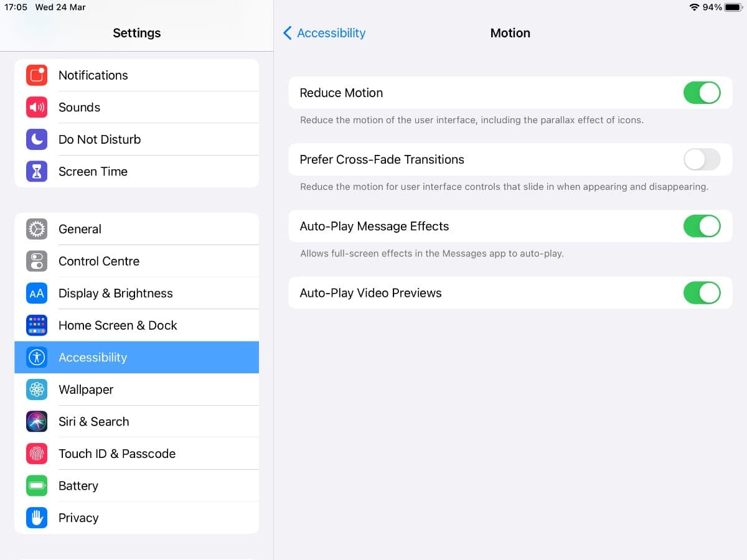Click the Siri & Search icon
The width and height of the screenshot is (747, 560).
pyautogui.click(x=37, y=421)
